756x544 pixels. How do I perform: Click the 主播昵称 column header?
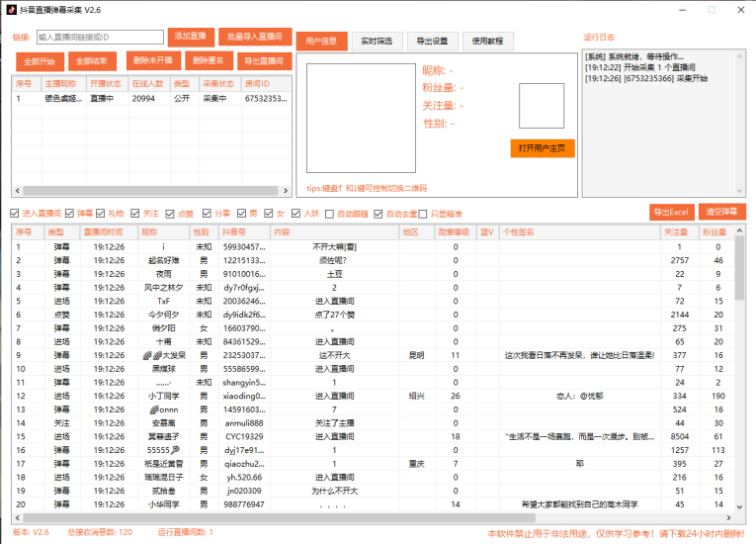tap(63, 83)
